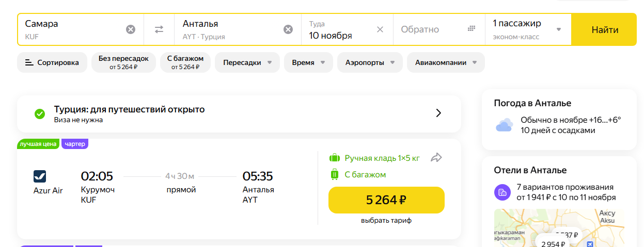Open the Сортировка options
This screenshot has height=247, width=644.
pos(52,62)
